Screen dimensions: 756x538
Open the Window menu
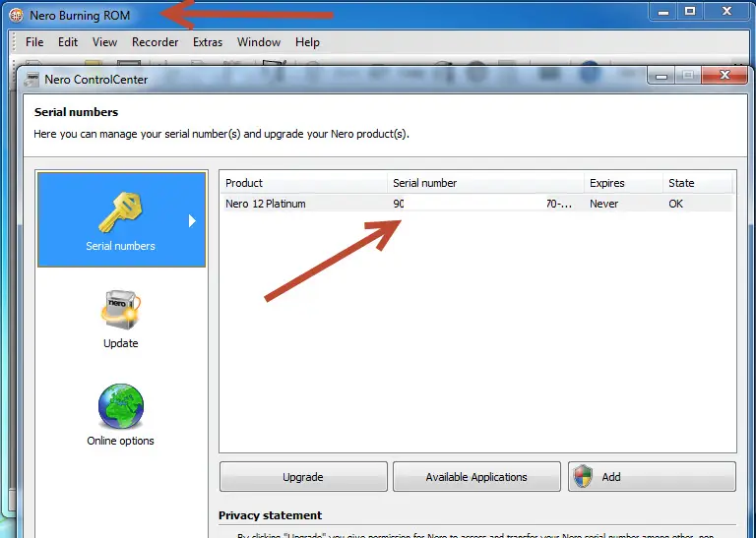(x=259, y=42)
